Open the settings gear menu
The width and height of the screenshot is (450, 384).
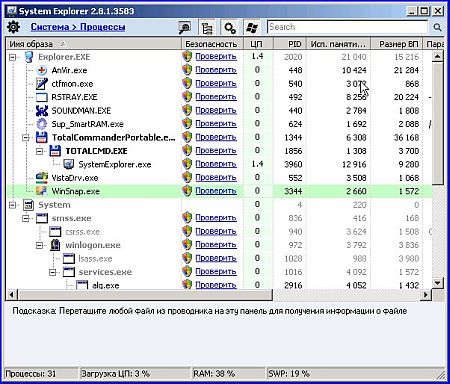pyautogui.click(x=14, y=27)
